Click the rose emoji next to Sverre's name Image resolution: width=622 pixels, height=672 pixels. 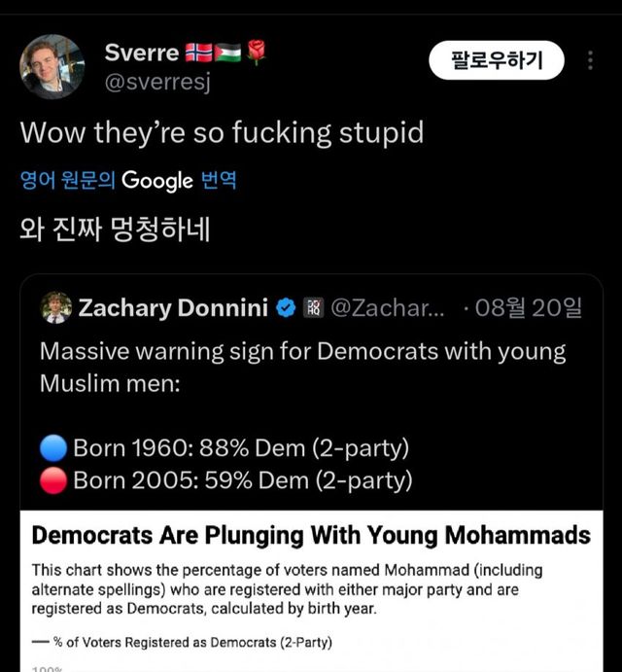coord(256,53)
